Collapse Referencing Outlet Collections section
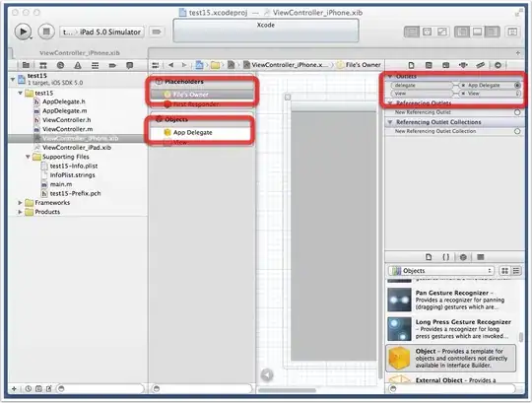Screen dimensions: 532x403 [x=390, y=122]
